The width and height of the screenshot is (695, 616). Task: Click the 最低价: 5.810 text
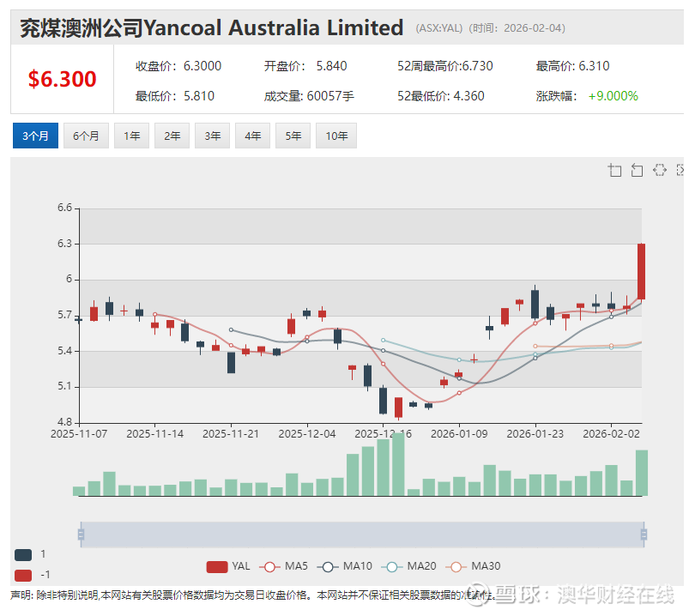pos(175,96)
